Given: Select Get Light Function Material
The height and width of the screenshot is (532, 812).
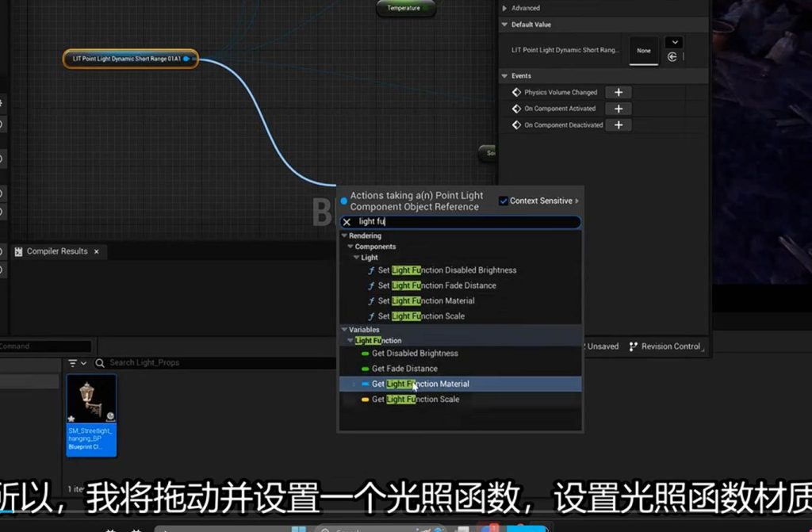Looking at the screenshot, I should 420,384.
